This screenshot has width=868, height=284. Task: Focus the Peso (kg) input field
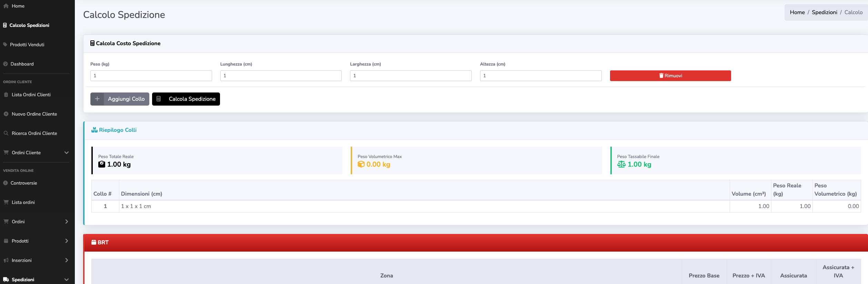pos(151,76)
